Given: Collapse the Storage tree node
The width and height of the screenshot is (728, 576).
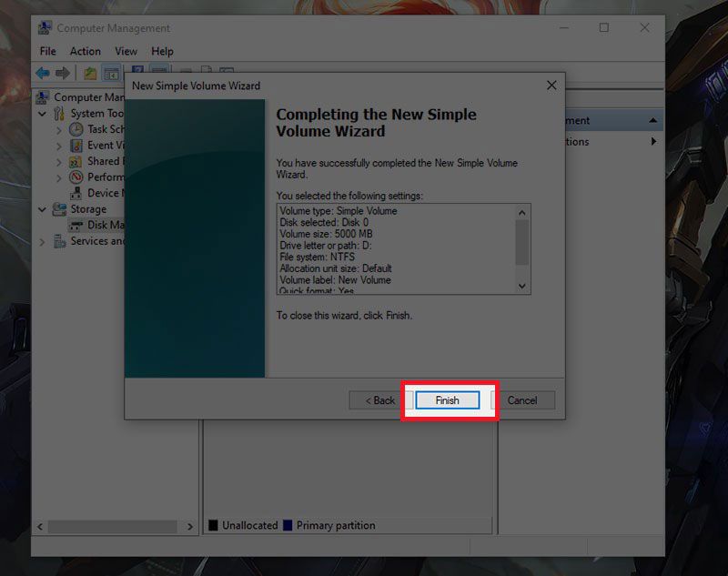Looking at the screenshot, I should tap(42, 209).
